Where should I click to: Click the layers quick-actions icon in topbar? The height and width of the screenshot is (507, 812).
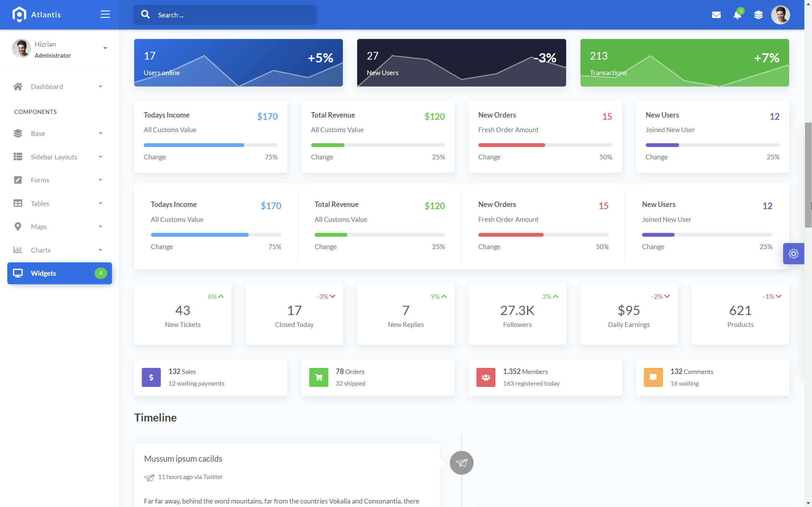759,15
